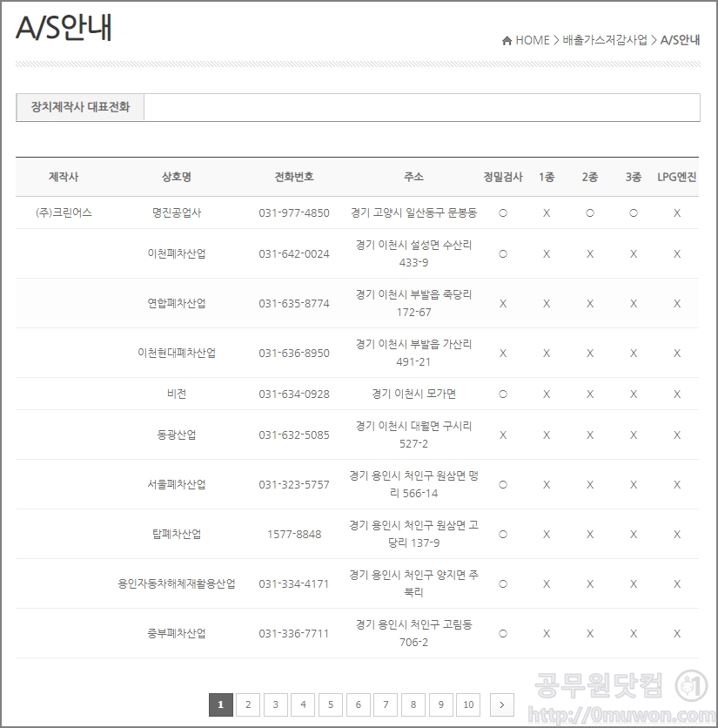718x728 pixels.
Task: Click address 경기 용인시 처인구 양지면 주북리
Action: tap(413, 583)
